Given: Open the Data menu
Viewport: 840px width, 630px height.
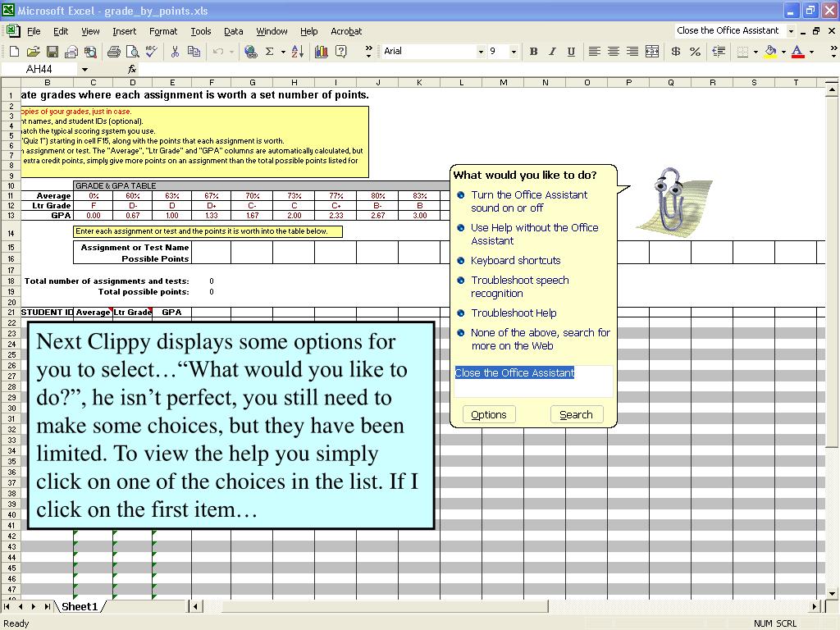Looking at the screenshot, I should tap(233, 31).
